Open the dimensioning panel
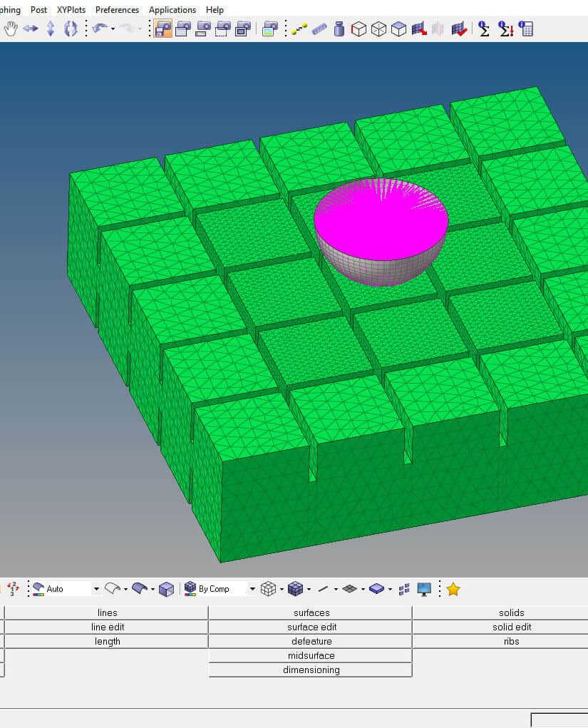The width and height of the screenshot is (588, 728). 311,670
